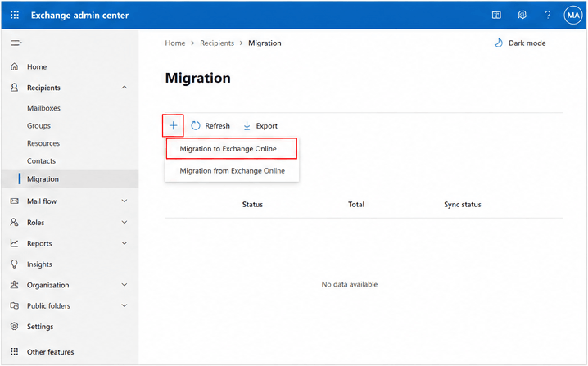The width and height of the screenshot is (588, 366).
Task: Open Contacts under Recipients
Action: click(41, 160)
